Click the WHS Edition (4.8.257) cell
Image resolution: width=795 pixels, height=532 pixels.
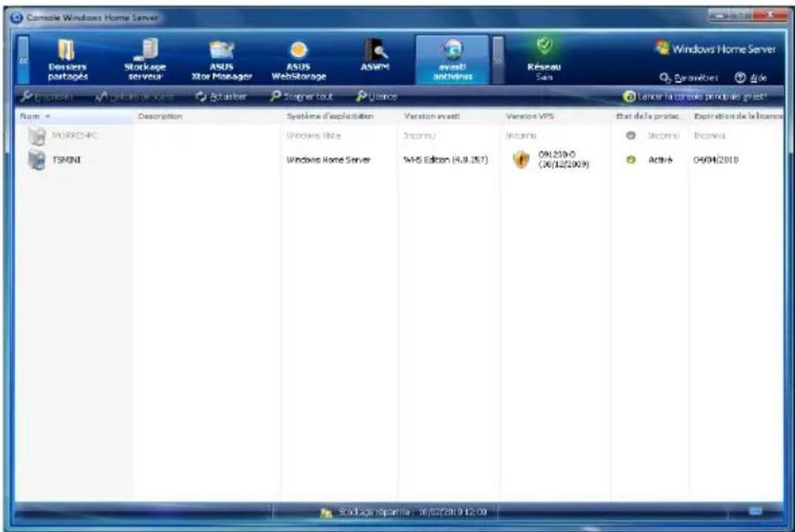click(446, 160)
